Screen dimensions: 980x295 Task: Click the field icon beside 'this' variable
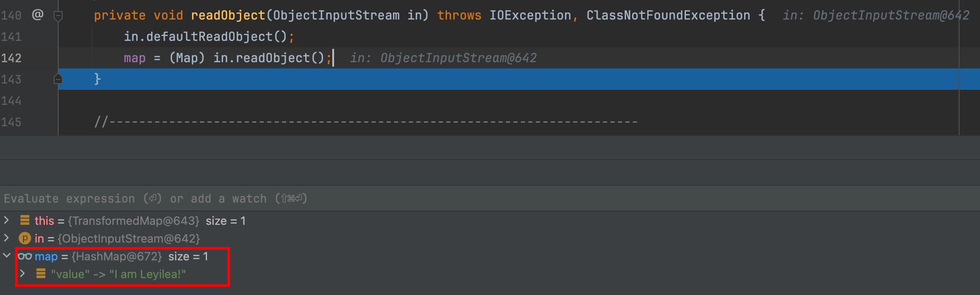[x=25, y=220]
